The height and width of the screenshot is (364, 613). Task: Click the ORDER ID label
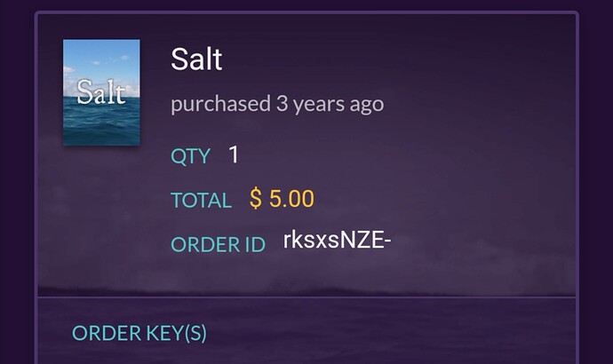pyautogui.click(x=219, y=244)
